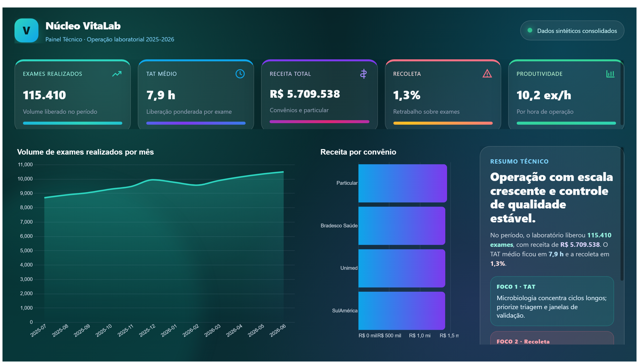
Task: Click the warning triangle icon on Recoleta card
Action: tap(487, 74)
